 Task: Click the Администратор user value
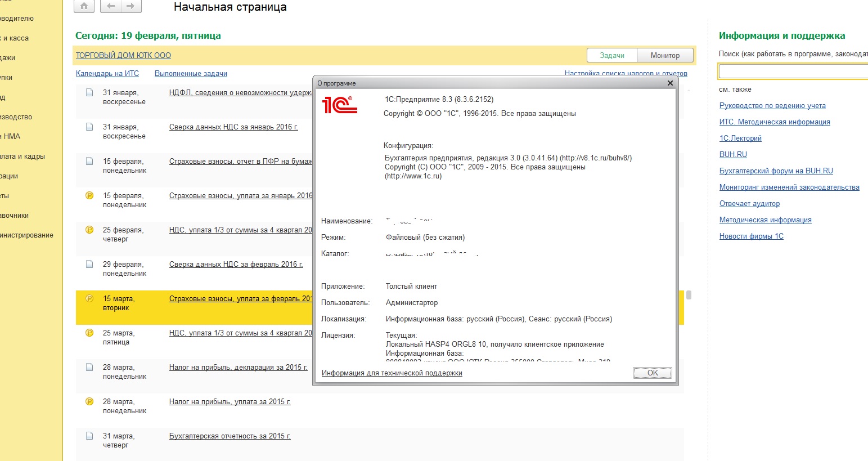(412, 302)
